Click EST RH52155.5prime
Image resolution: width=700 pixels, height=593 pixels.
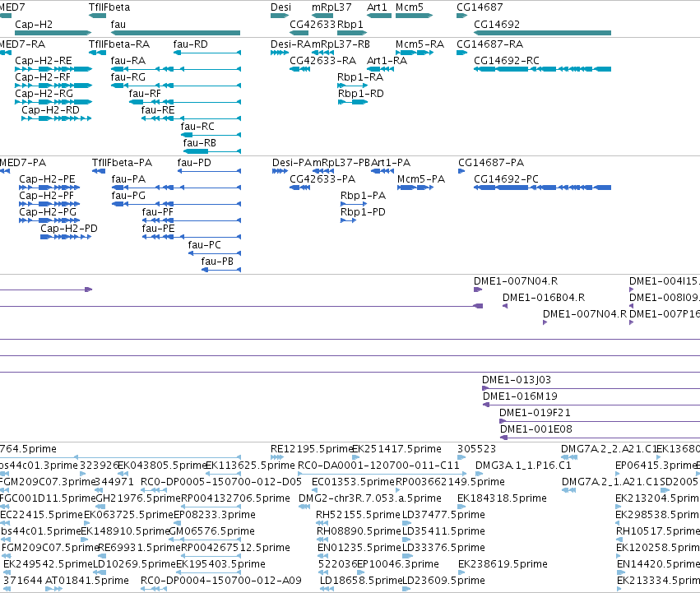point(322,523)
